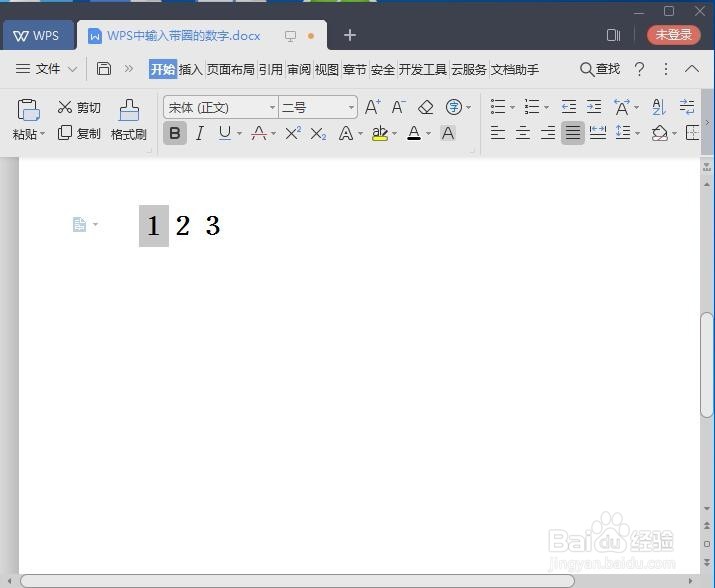
Task: Toggle Italic formatting
Action: click(x=199, y=134)
